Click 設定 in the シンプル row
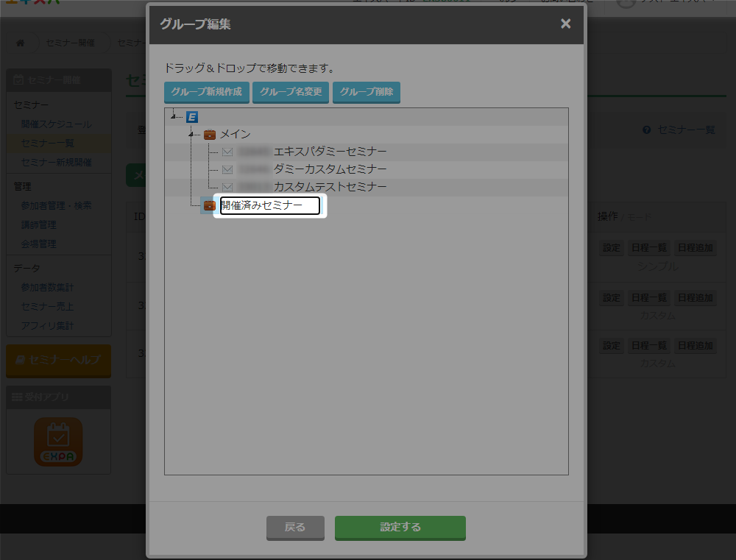The width and height of the screenshot is (736, 560). coord(611,248)
